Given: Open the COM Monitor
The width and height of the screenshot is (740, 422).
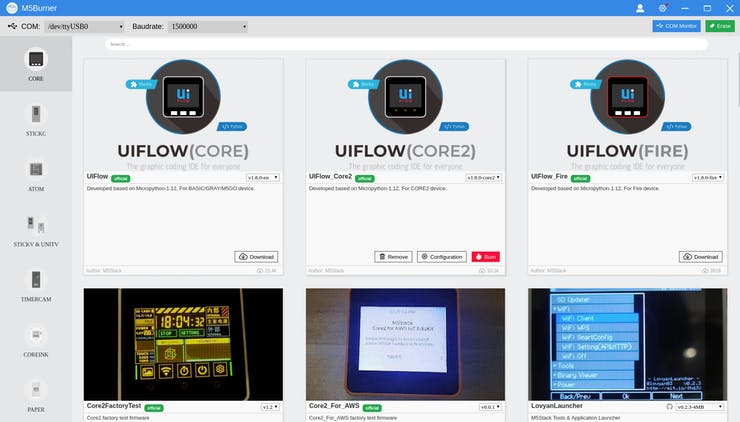Looking at the screenshot, I should [x=676, y=26].
